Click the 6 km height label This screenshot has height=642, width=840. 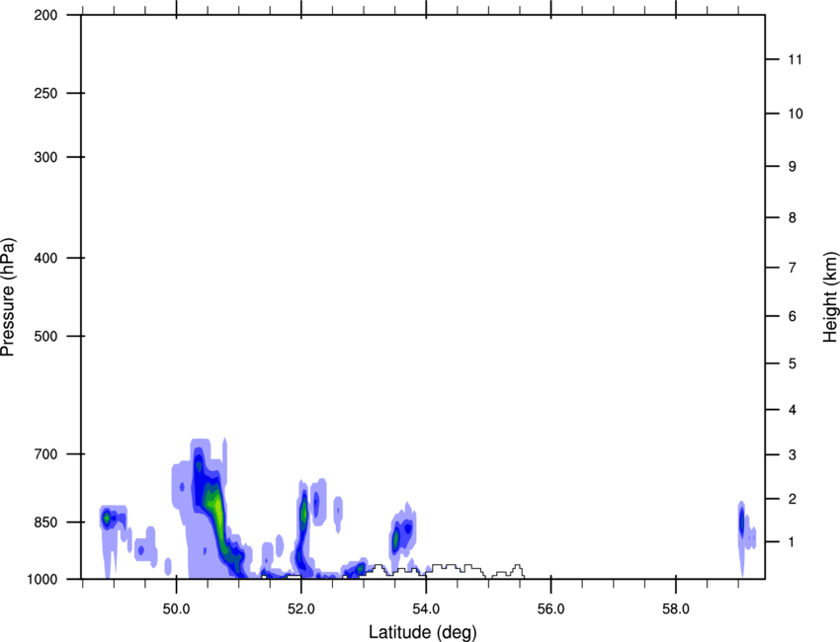coord(793,316)
